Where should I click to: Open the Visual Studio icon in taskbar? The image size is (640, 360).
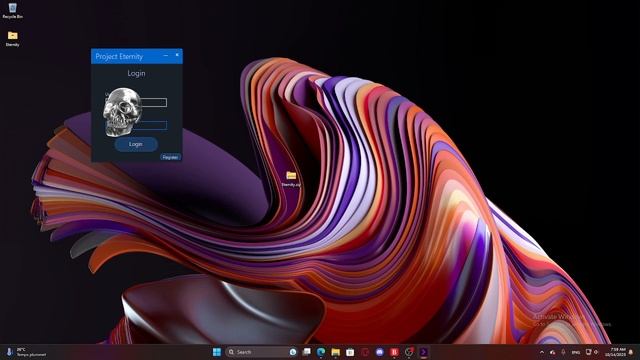tap(424, 352)
